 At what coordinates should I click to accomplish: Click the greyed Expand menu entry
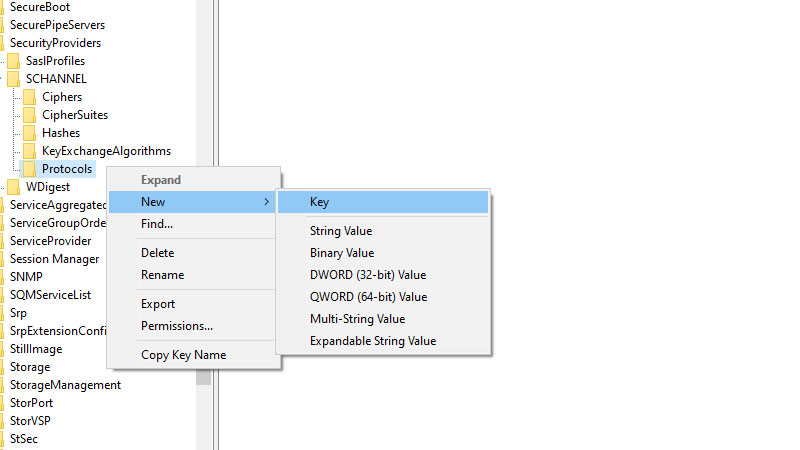(193, 180)
